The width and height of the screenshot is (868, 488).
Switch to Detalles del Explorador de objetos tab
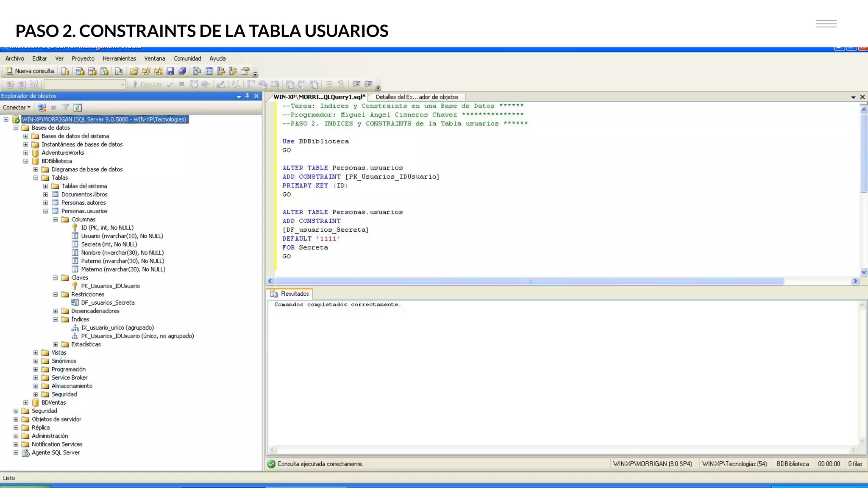417,97
